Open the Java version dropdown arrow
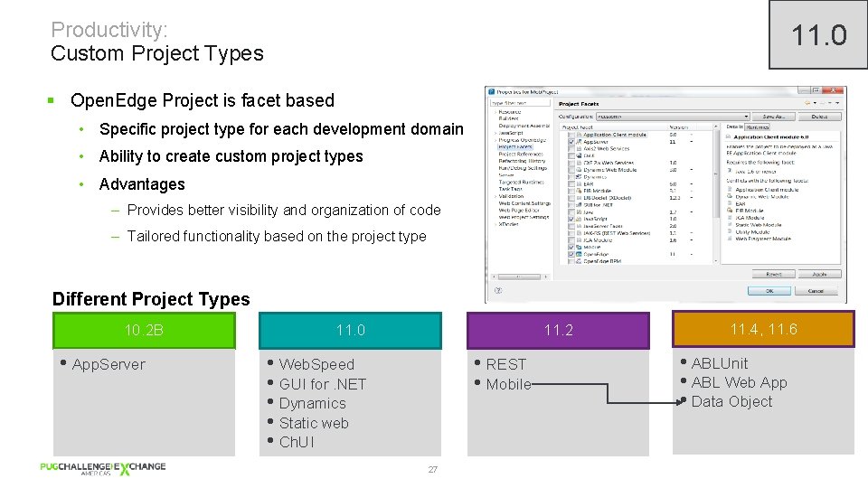The image size is (868, 488). (x=692, y=211)
